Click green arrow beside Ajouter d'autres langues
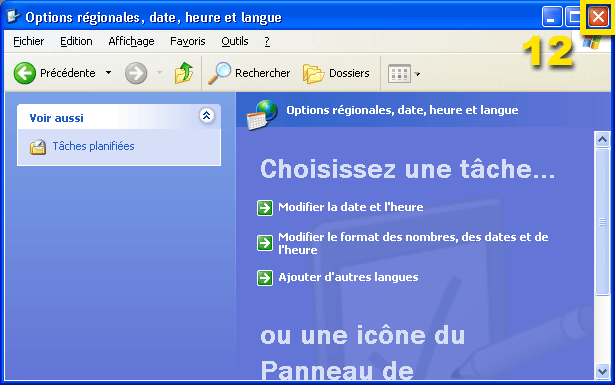Screen dimensions: 615x385 pyautogui.click(x=265, y=278)
